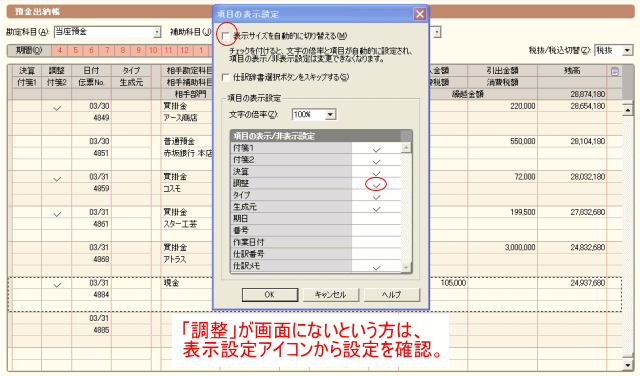Screen dimensions: 640x376
Task: Click 引出金額 column header
Action: click(502, 71)
